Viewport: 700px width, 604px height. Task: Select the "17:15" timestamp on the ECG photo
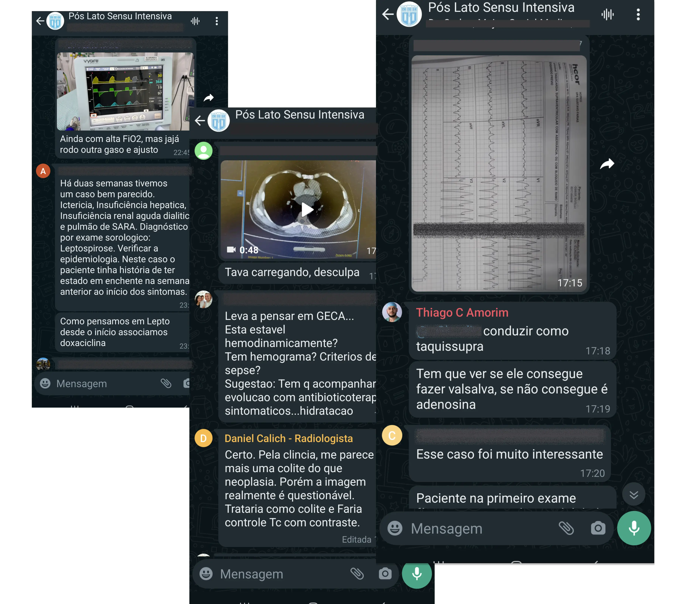pos(570,283)
